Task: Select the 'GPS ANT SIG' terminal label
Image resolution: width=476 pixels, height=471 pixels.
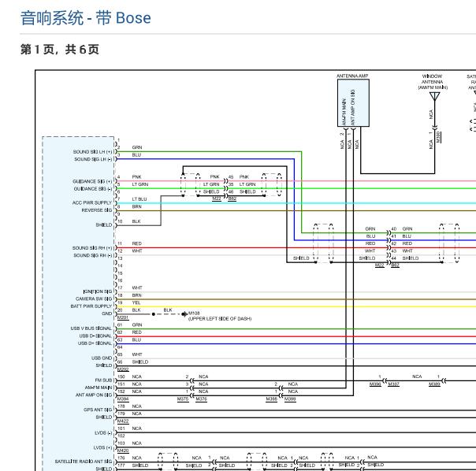Action: [98, 410]
